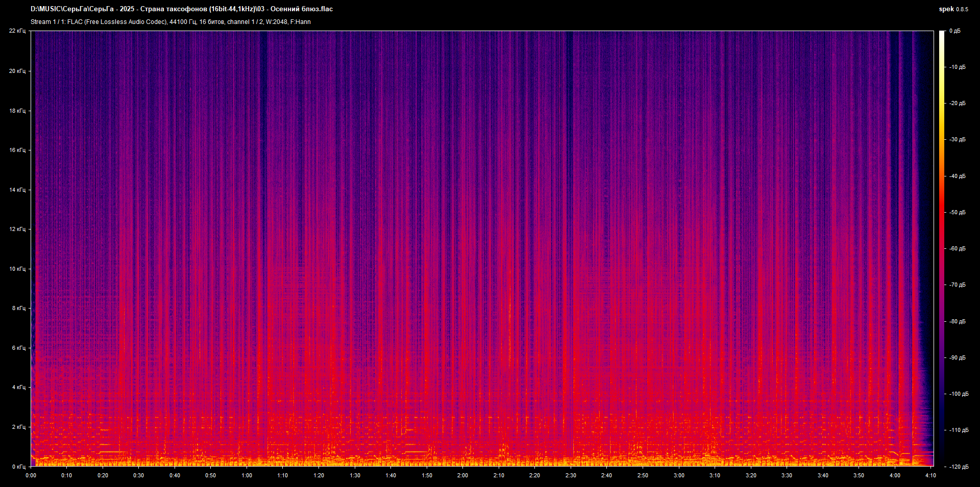980x487 pixels.
Task: Click the 12 кГц frequency label
Action: [17, 229]
